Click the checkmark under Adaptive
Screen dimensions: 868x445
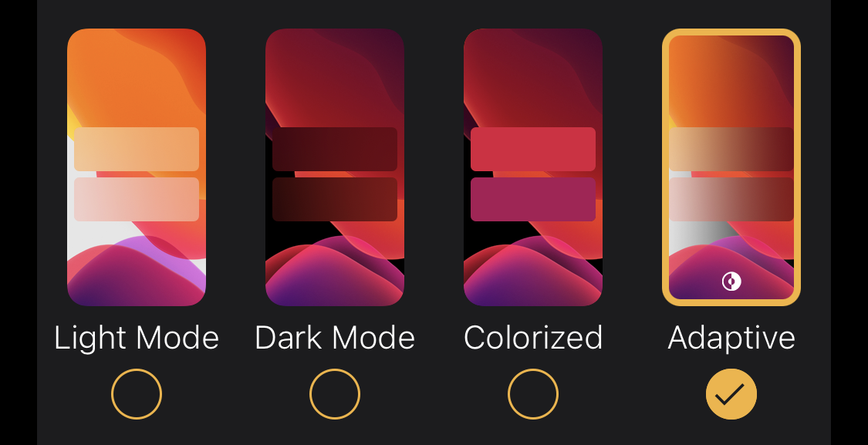[x=731, y=394]
